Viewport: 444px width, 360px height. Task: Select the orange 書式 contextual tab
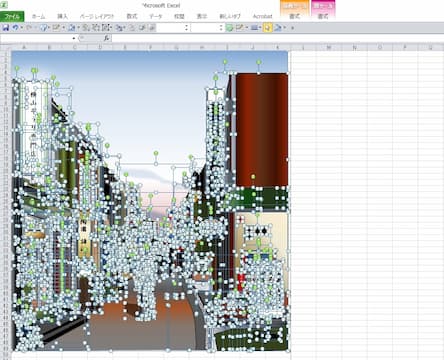[x=294, y=16]
